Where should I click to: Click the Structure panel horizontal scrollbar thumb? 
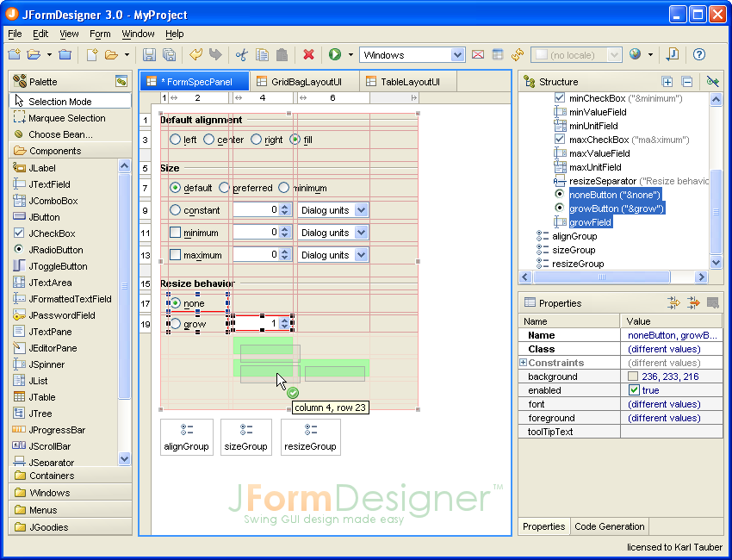[601, 277]
